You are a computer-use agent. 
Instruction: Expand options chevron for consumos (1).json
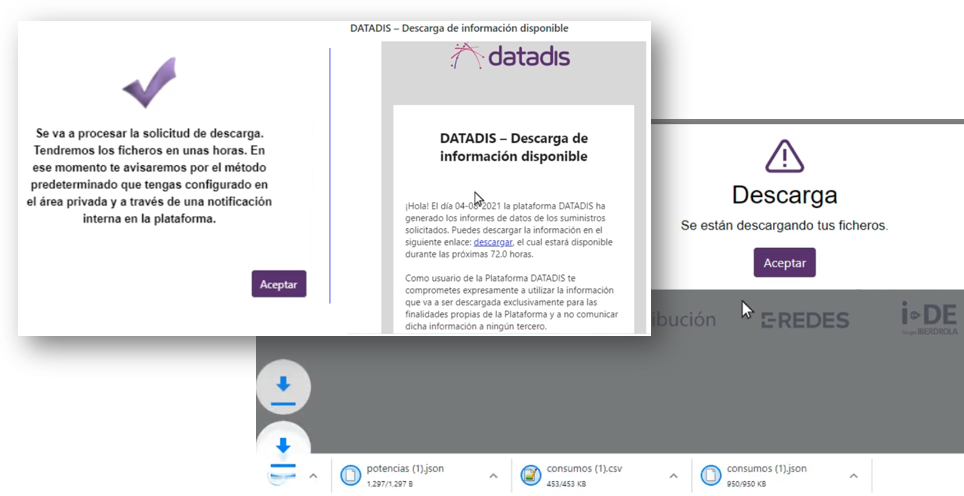853,476
